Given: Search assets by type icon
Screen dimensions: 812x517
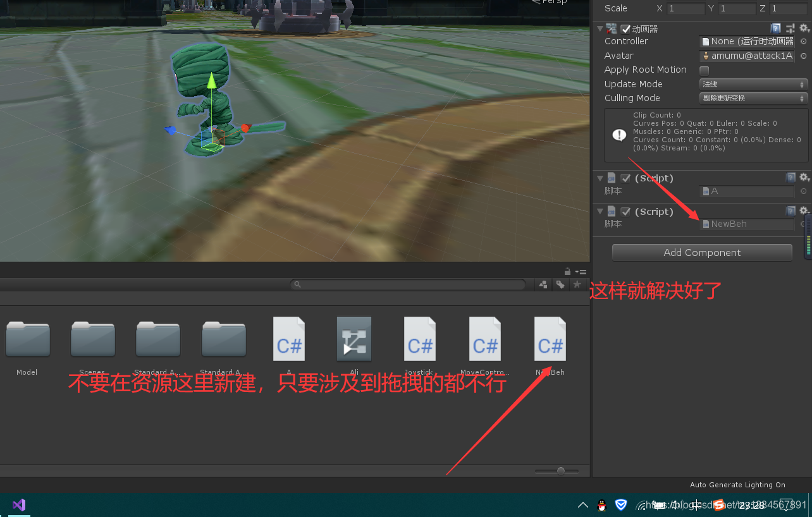Looking at the screenshot, I should [543, 285].
